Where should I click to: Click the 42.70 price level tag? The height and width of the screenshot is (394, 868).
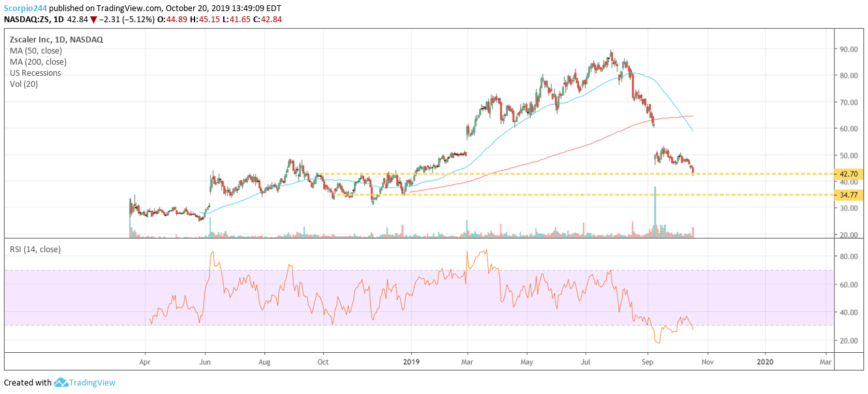850,174
